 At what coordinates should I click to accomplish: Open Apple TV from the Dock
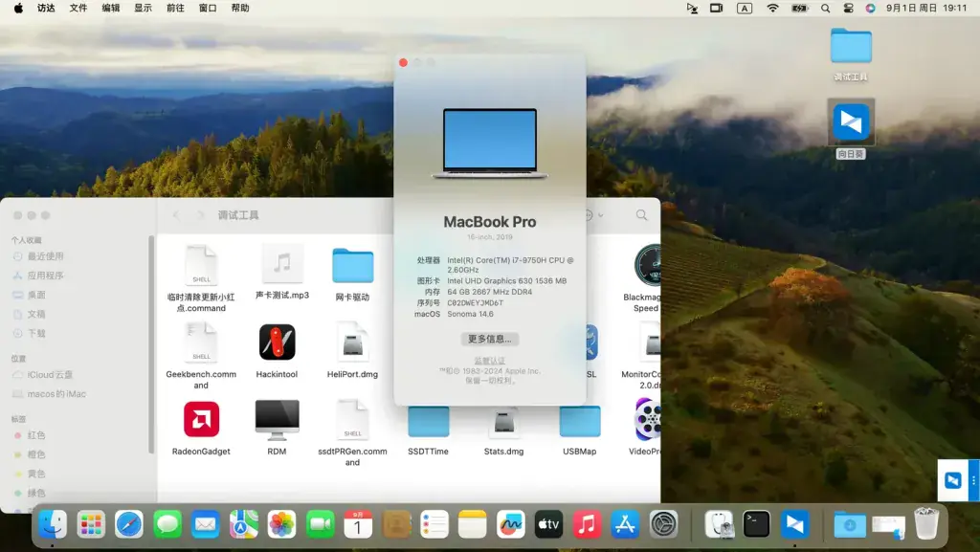pos(548,524)
